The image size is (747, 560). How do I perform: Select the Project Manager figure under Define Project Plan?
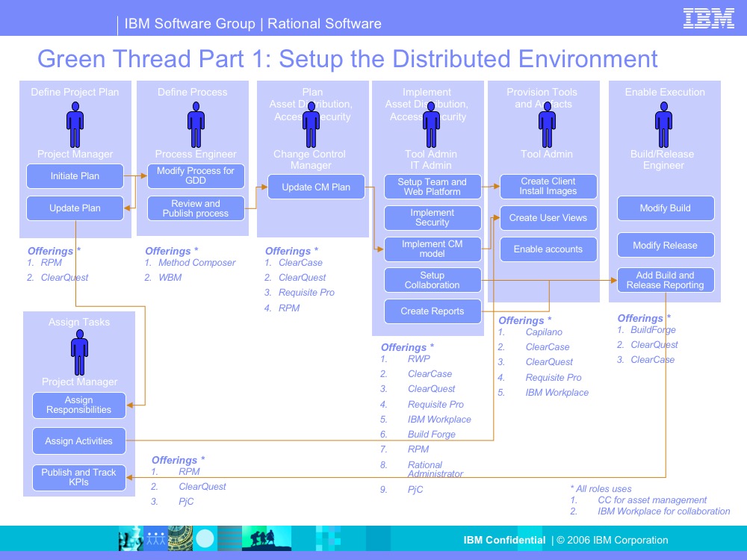pos(75,125)
